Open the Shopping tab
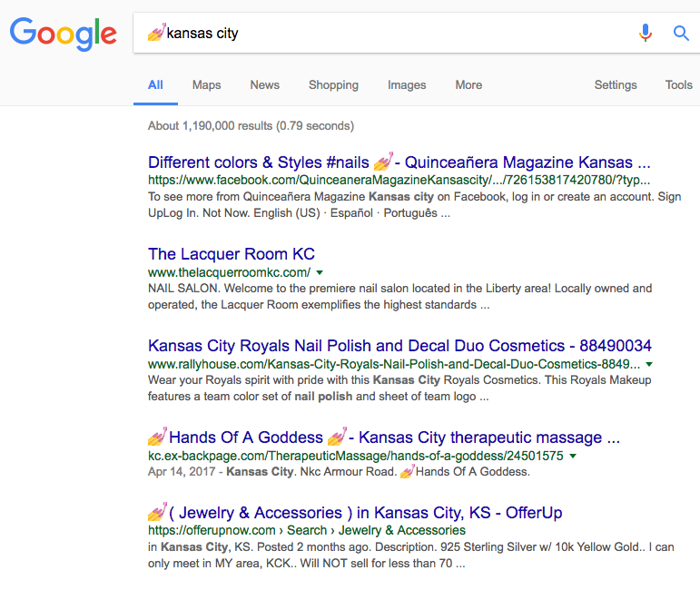The image size is (700, 590). click(333, 84)
